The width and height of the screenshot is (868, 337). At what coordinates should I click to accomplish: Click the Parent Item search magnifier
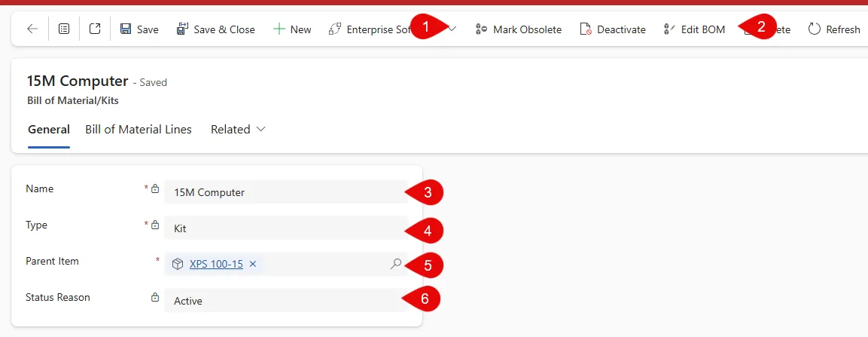396,265
